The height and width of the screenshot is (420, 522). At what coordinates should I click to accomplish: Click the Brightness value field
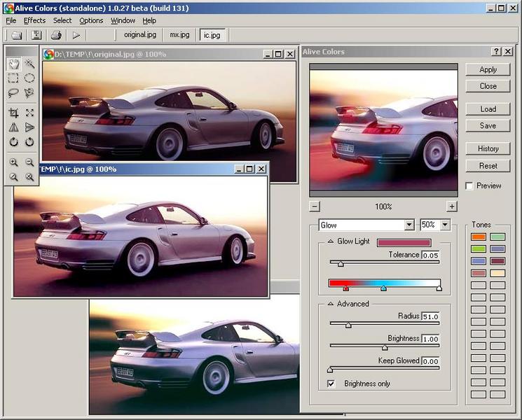pos(430,339)
